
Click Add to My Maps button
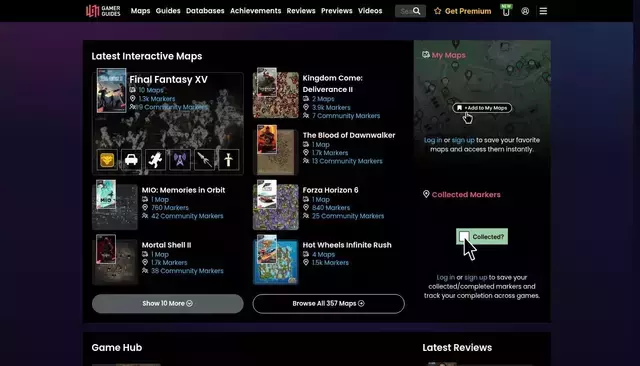(482, 108)
